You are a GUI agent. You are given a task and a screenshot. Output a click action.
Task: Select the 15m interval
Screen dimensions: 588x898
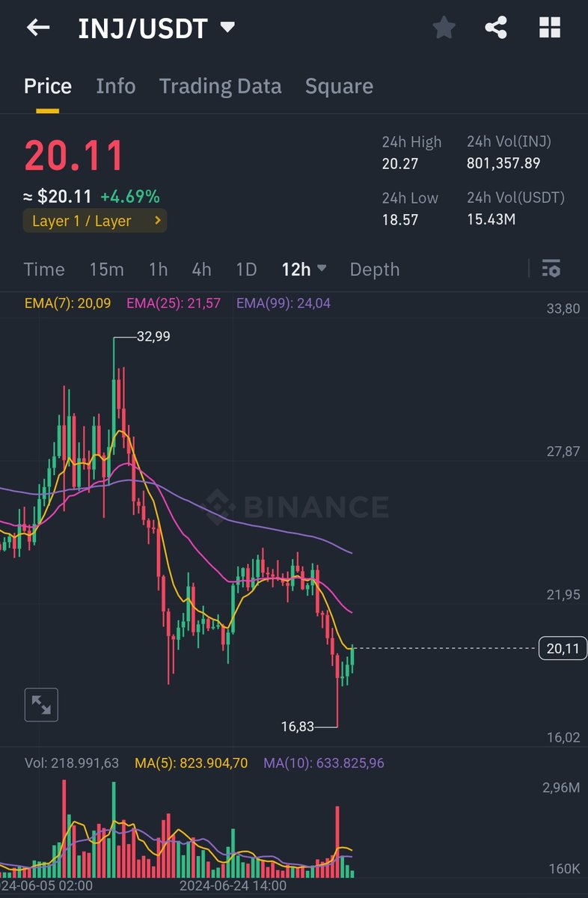pyautogui.click(x=107, y=269)
